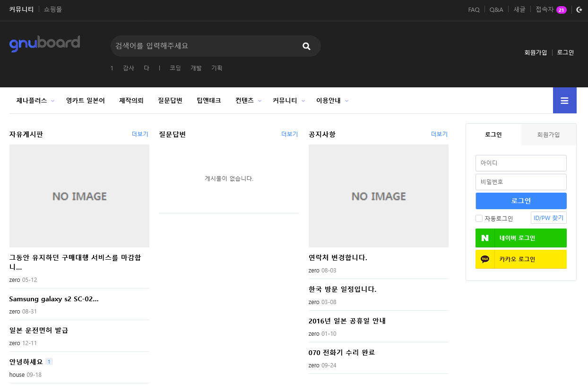
Task: Toggle dark mode moon icon
Action: 579,9
